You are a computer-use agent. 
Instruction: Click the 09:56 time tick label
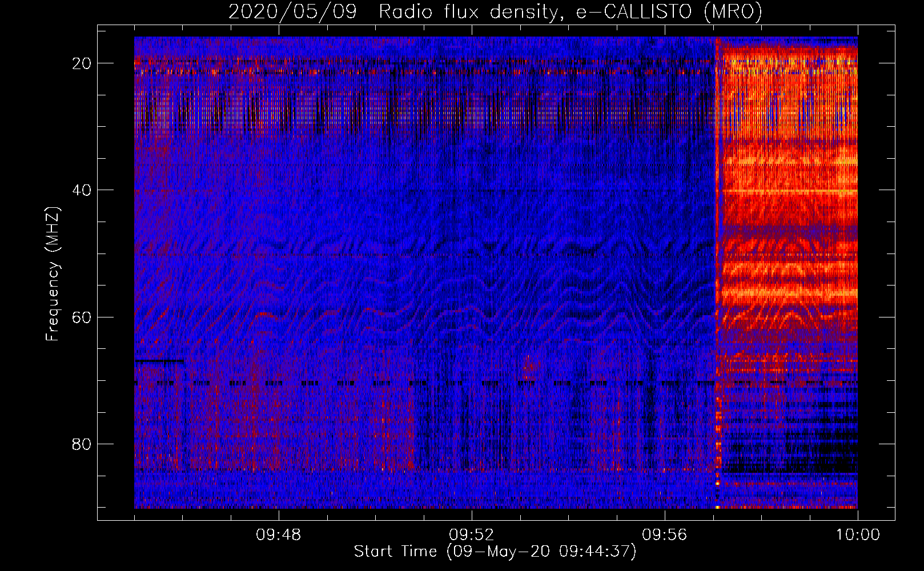point(665,535)
